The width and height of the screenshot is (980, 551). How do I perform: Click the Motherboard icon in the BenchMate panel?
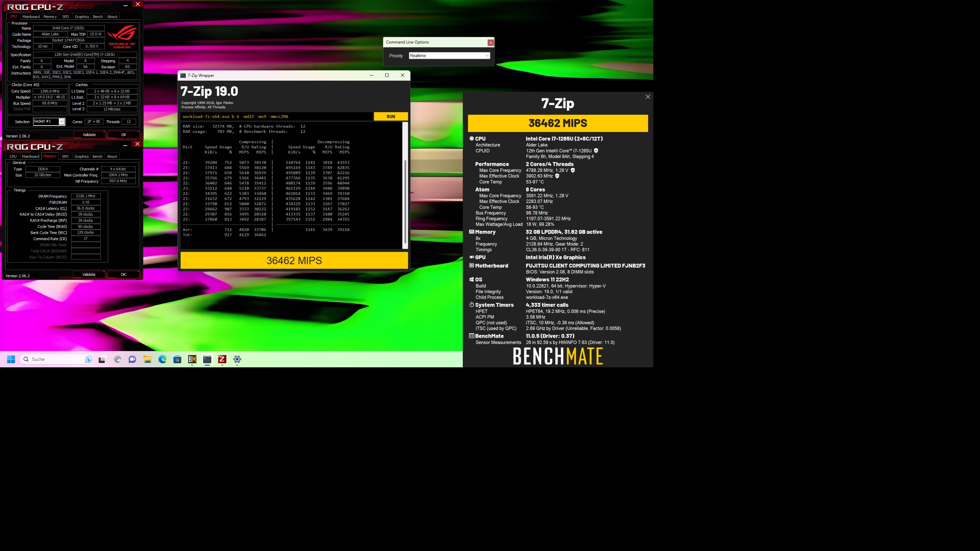click(472, 265)
